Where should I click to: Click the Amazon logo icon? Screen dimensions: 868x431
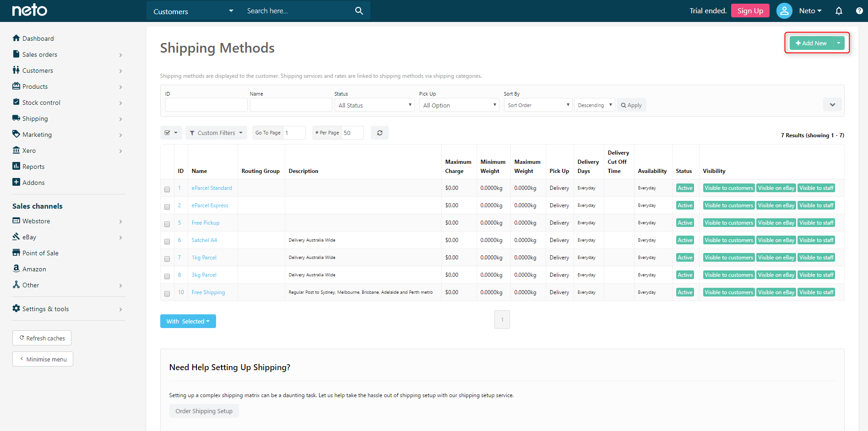pos(16,269)
